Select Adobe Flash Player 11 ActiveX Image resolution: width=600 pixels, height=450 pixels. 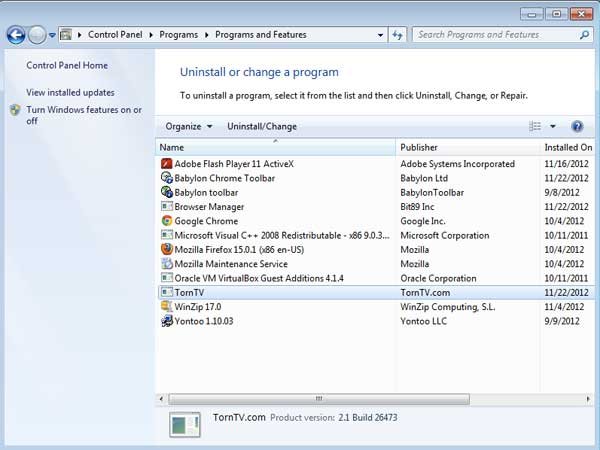click(234, 164)
